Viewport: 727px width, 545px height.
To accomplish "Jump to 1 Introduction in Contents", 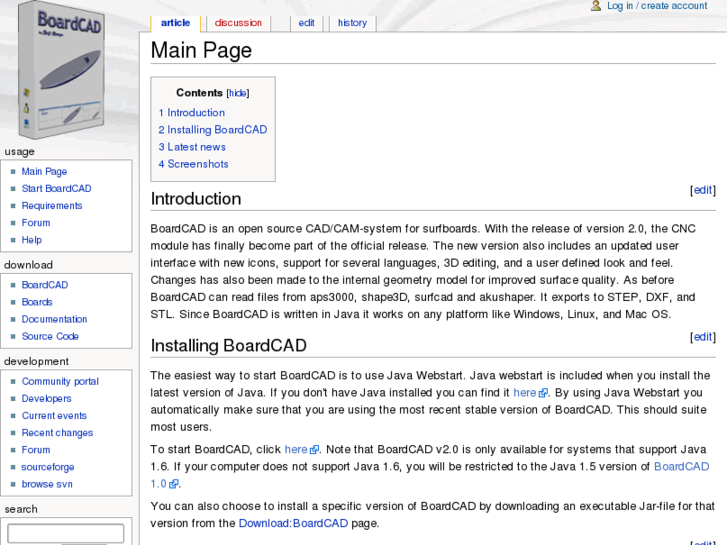I will [191, 113].
